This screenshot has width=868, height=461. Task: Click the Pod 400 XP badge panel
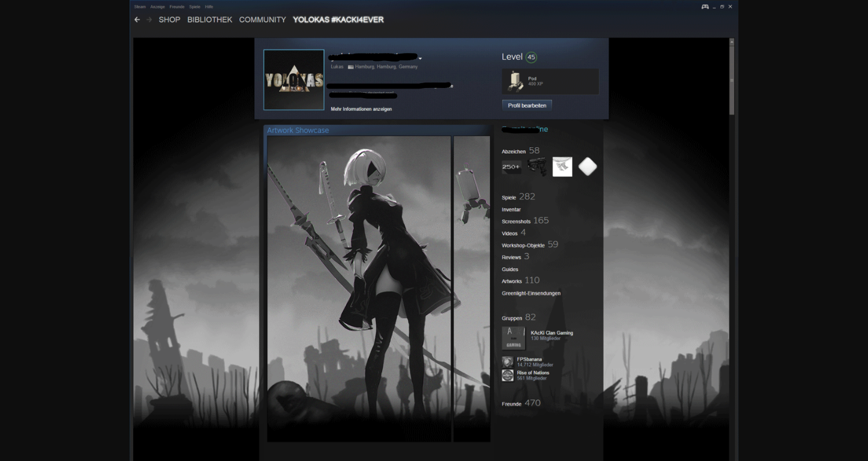tap(550, 81)
